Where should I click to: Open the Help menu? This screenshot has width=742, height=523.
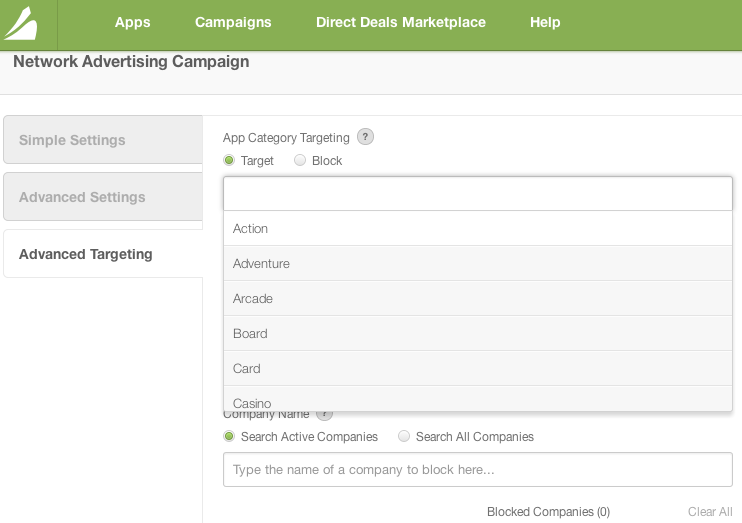[x=545, y=22]
